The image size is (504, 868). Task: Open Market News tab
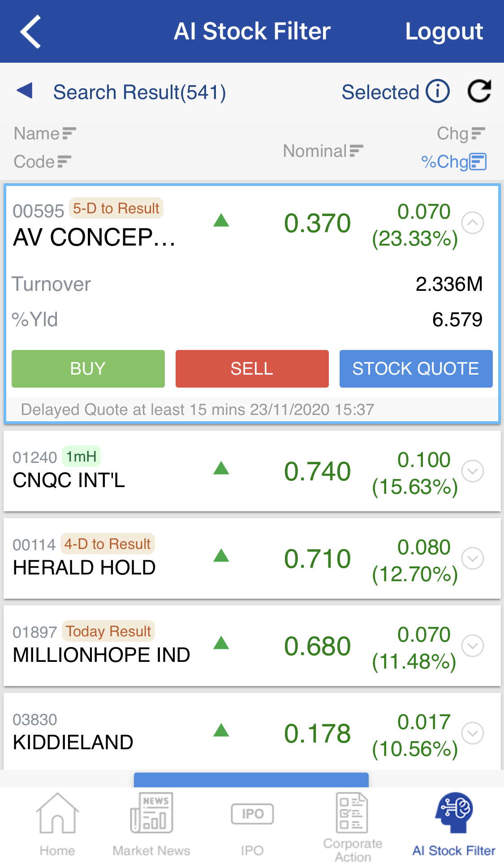[151, 825]
